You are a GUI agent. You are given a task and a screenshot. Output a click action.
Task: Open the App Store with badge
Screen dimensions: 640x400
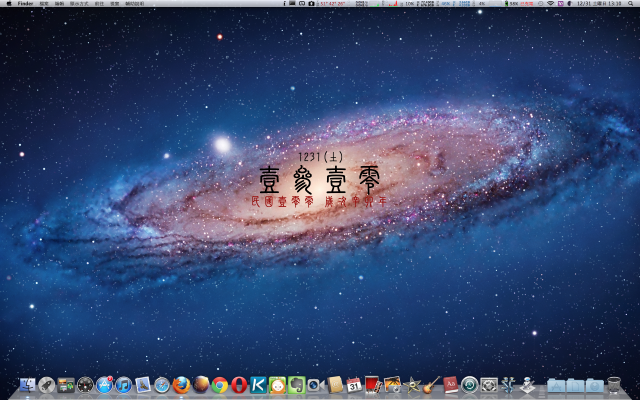point(104,385)
